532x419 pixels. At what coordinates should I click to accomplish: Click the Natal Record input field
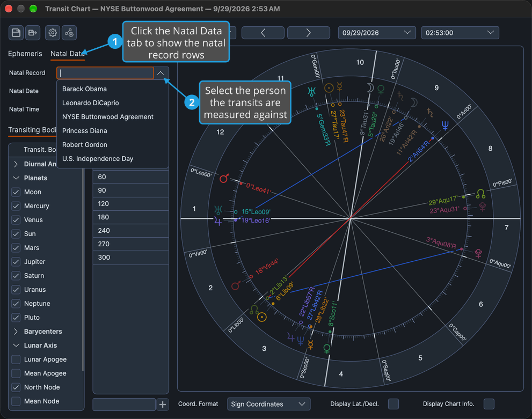tap(105, 73)
